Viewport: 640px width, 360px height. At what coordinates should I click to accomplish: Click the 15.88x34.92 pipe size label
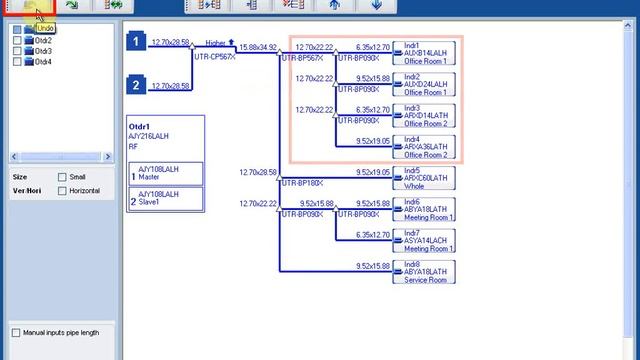point(258,47)
